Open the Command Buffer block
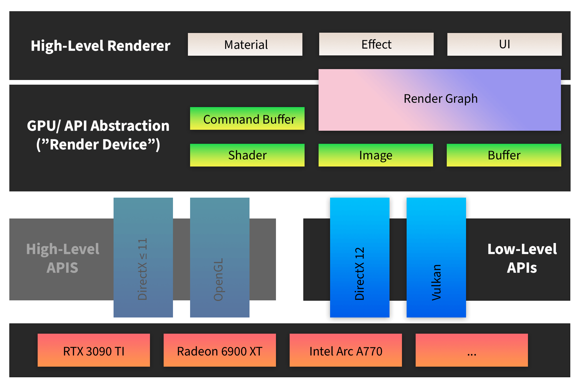The height and width of the screenshot is (390, 588). tap(247, 119)
